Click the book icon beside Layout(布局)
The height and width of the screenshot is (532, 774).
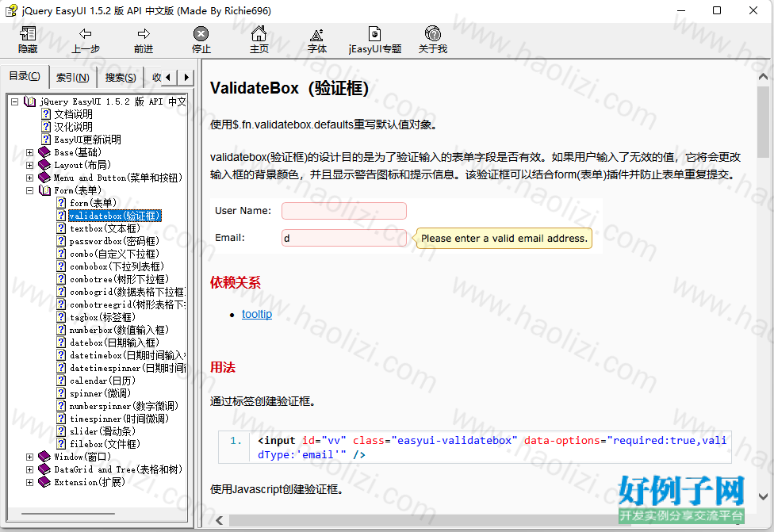tap(44, 165)
